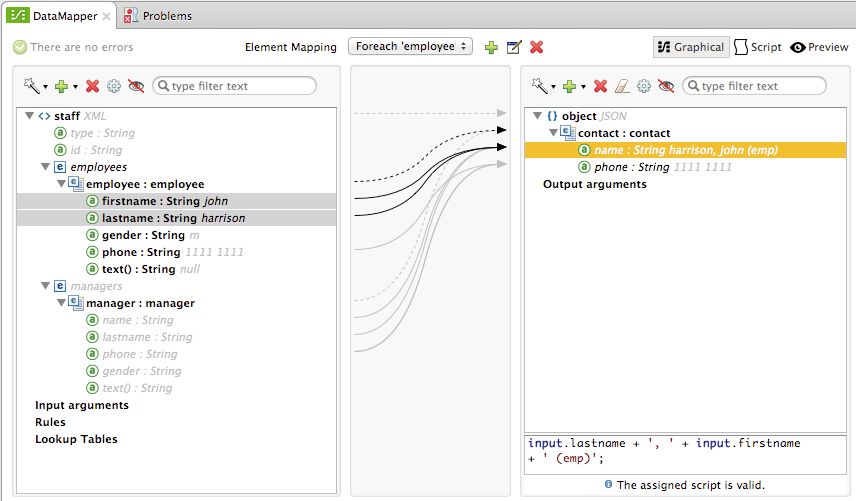Toggle the input panel eye visibility icon
This screenshot has height=501, width=856.
(136, 87)
